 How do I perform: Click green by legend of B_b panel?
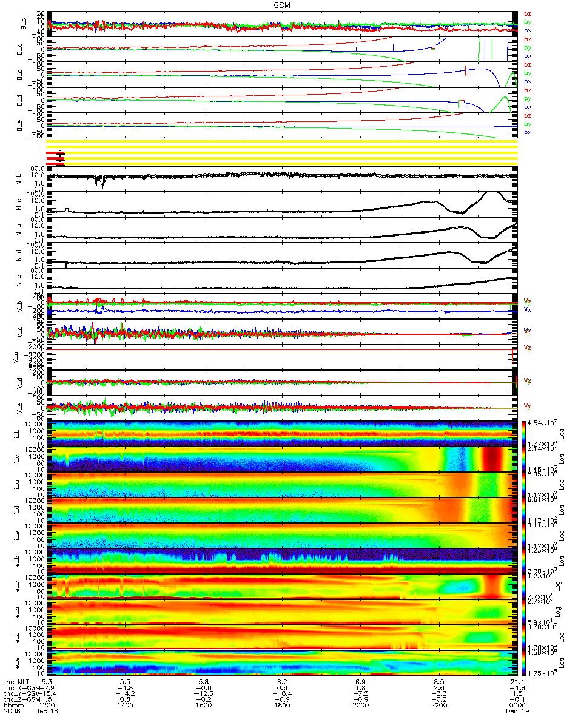coord(528,22)
